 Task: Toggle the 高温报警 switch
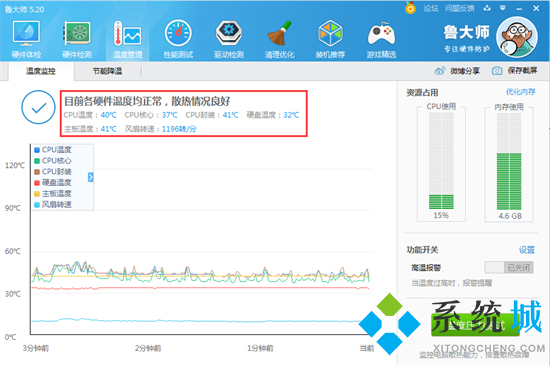[509, 267]
